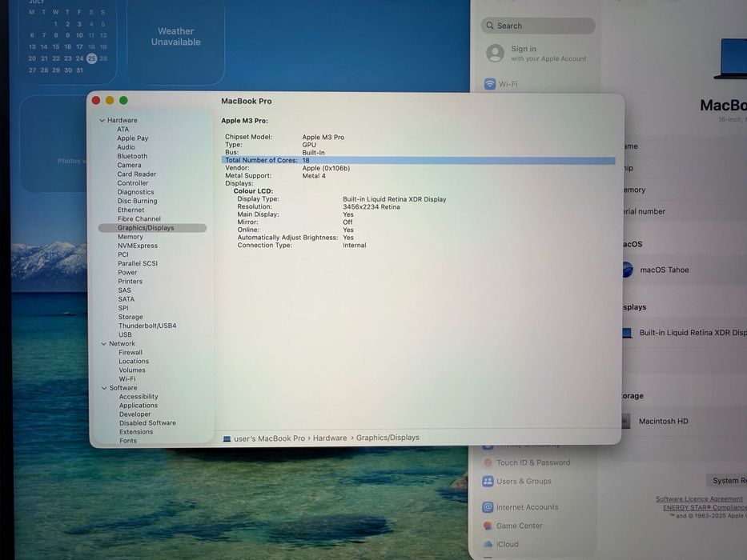Open the Power hardware entry
Viewport: 747px width, 560px height.
pyautogui.click(x=127, y=272)
